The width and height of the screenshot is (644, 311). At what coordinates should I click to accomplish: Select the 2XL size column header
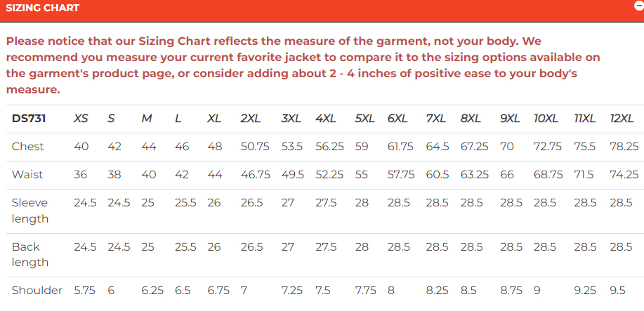251,119
